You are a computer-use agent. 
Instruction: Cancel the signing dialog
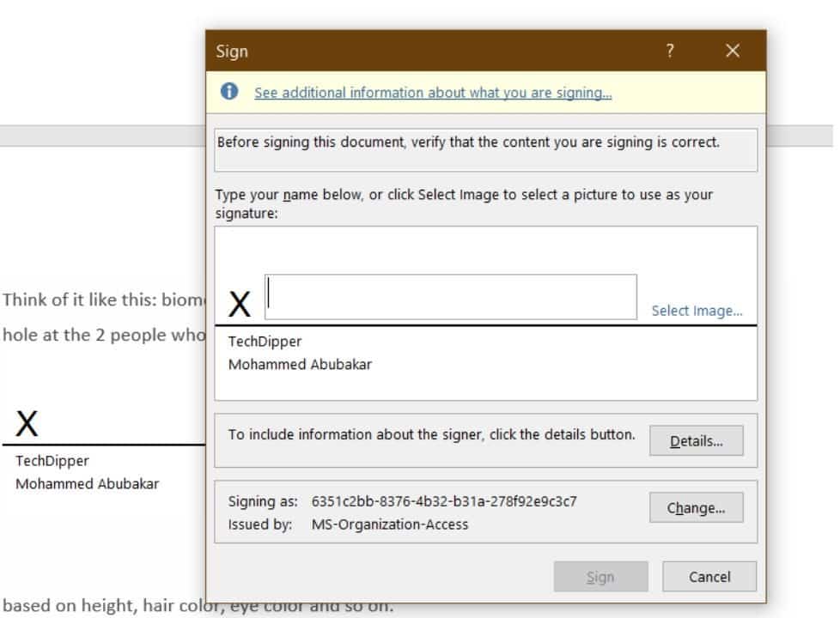tap(709, 577)
